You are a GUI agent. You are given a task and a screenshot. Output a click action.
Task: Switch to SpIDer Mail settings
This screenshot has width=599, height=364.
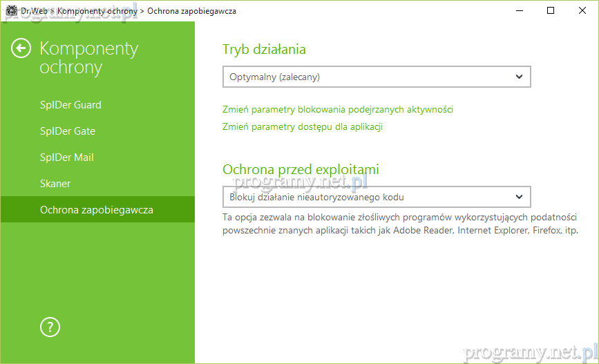66,157
